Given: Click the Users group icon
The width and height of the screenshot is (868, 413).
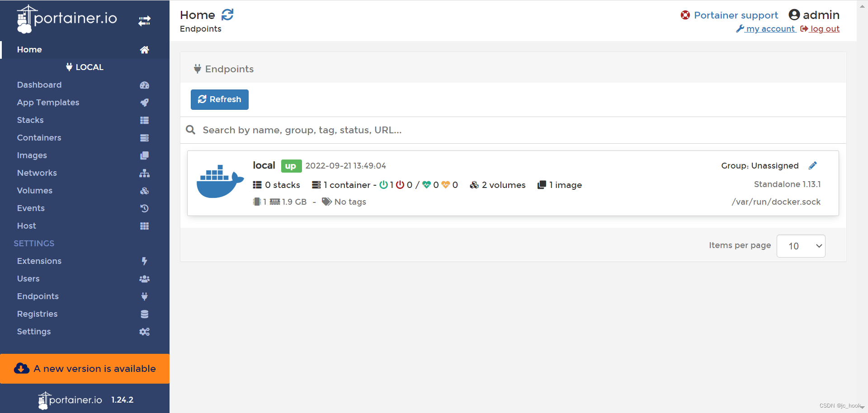Looking at the screenshot, I should pyautogui.click(x=144, y=279).
